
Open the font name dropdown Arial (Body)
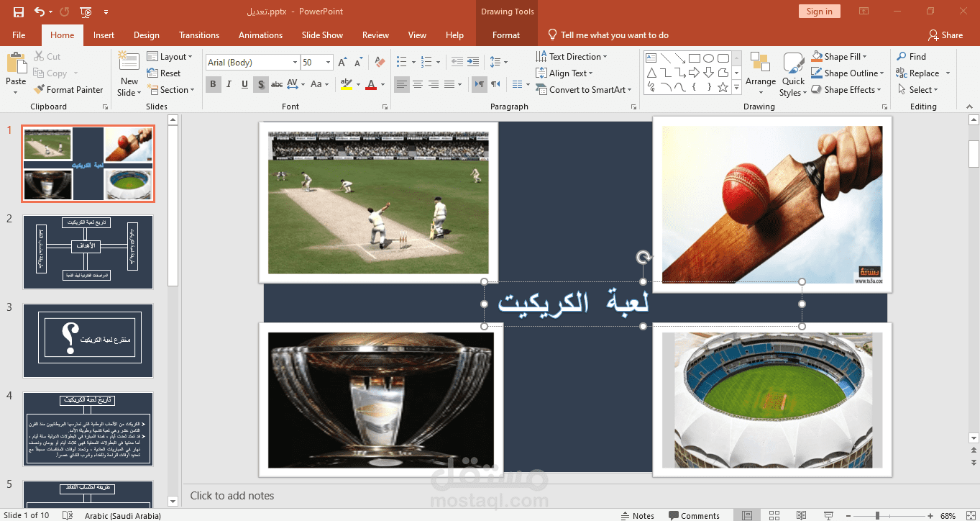point(295,63)
